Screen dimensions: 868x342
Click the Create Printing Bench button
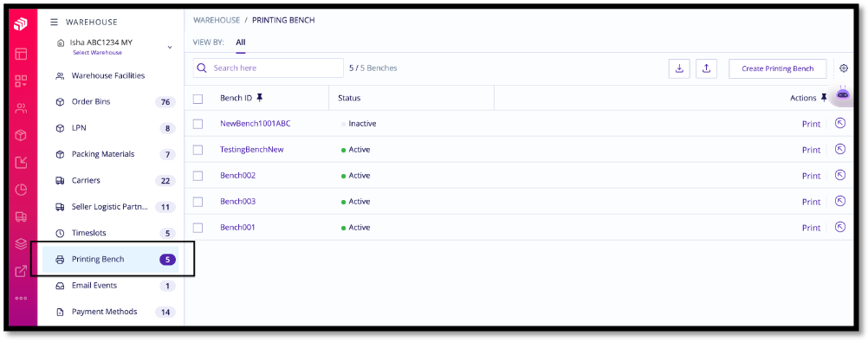(x=777, y=68)
